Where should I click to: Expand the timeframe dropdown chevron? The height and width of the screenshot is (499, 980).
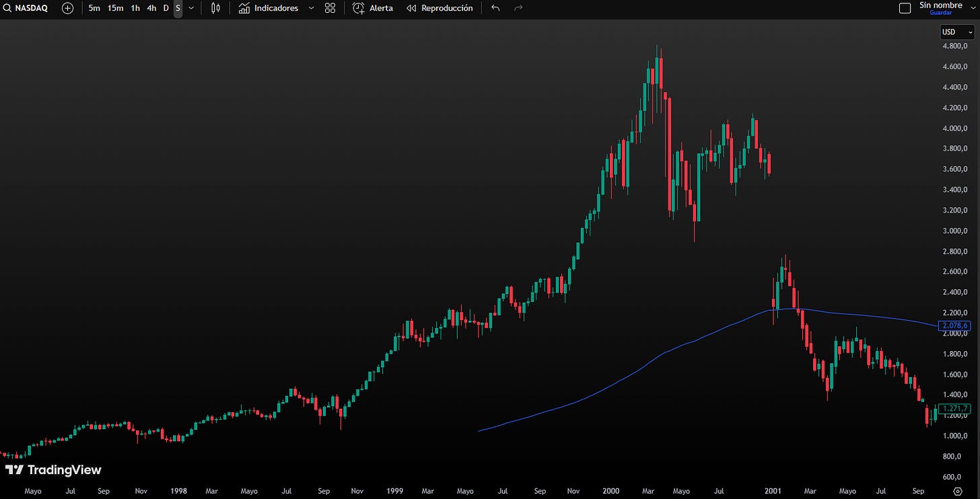pos(191,8)
